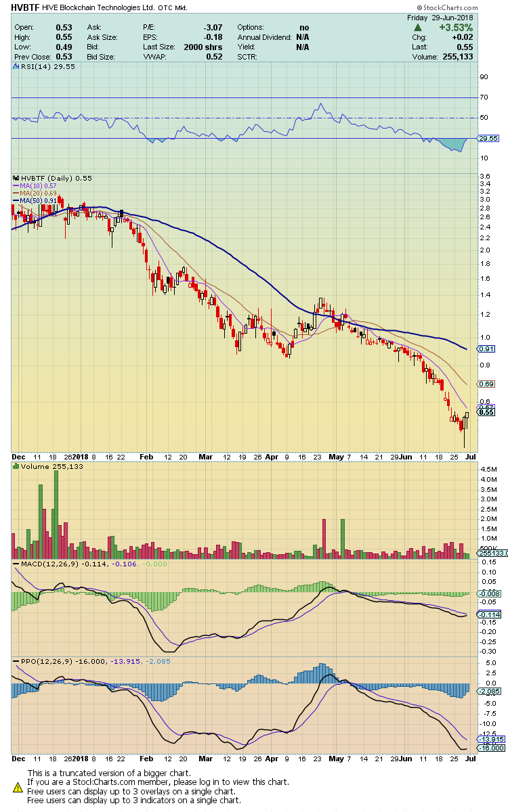Click the -0.008 MACD histogram tag on right axis
508x812 pixels.
(x=490, y=593)
